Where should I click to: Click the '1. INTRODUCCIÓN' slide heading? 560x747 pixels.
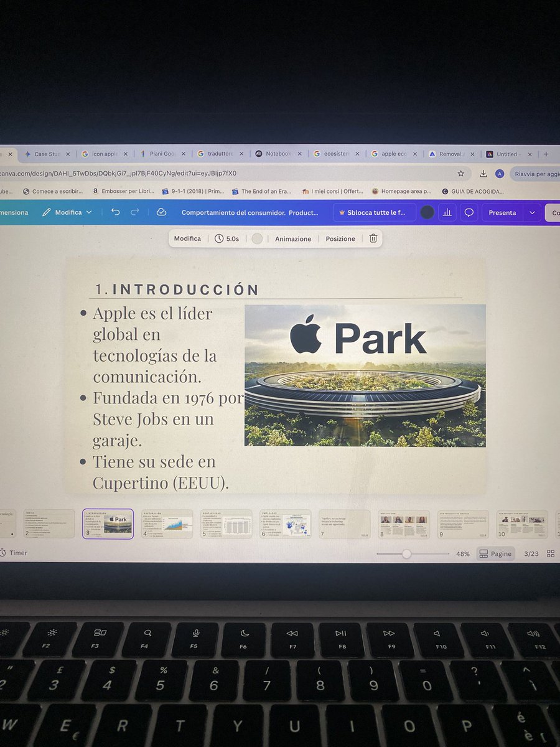coord(177,290)
